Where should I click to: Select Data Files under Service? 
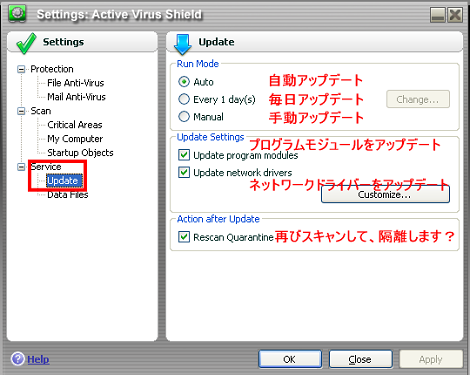tap(68, 195)
